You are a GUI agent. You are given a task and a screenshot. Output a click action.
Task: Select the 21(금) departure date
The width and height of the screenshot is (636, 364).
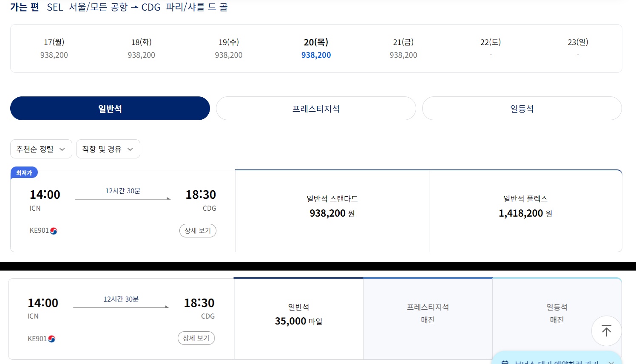pyautogui.click(x=403, y=48)
